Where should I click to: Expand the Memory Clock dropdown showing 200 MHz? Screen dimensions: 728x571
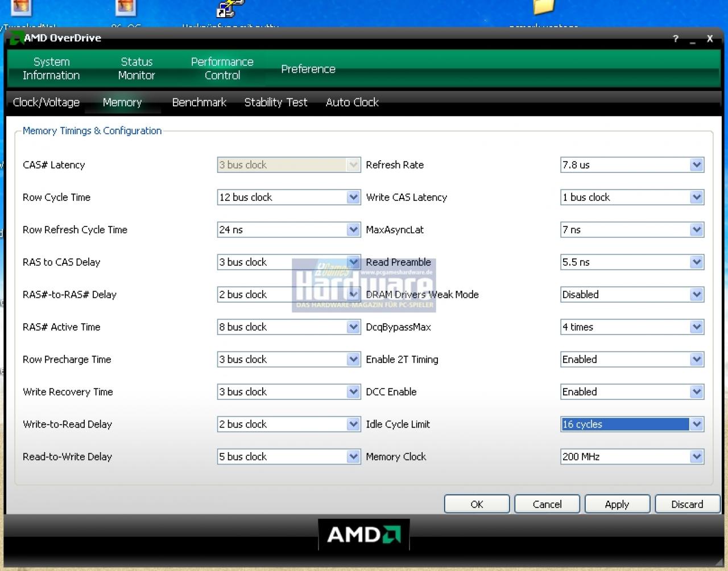tap(632, 457)
